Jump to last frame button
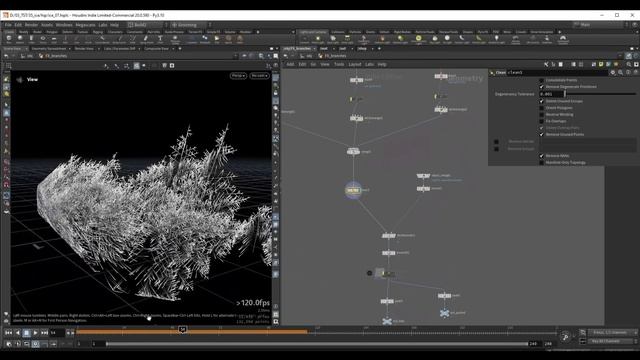This screenshot has width=640, height=360. [x=44, y=333]
